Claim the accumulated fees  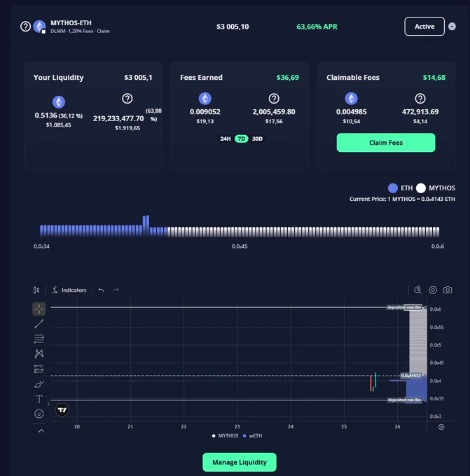click(386, 143)
